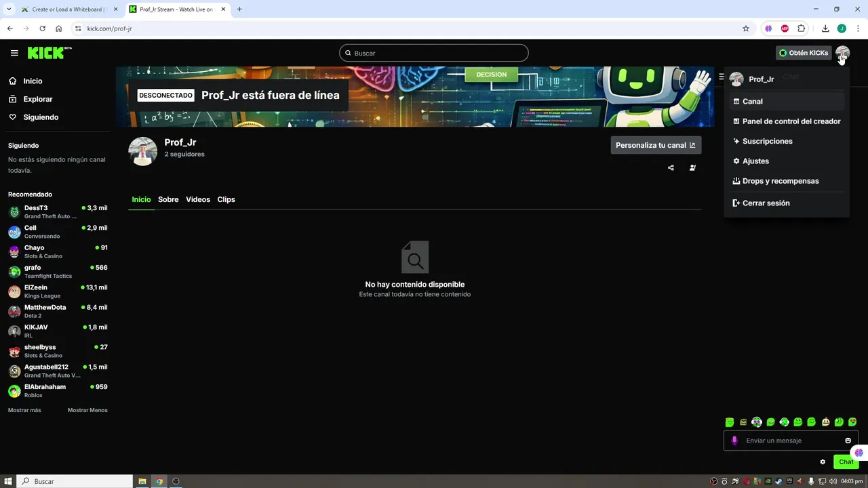Viewport: 868px width, 488px height.
Task: Pick the last emote in the chat row
Action: [x=852, y=422]
